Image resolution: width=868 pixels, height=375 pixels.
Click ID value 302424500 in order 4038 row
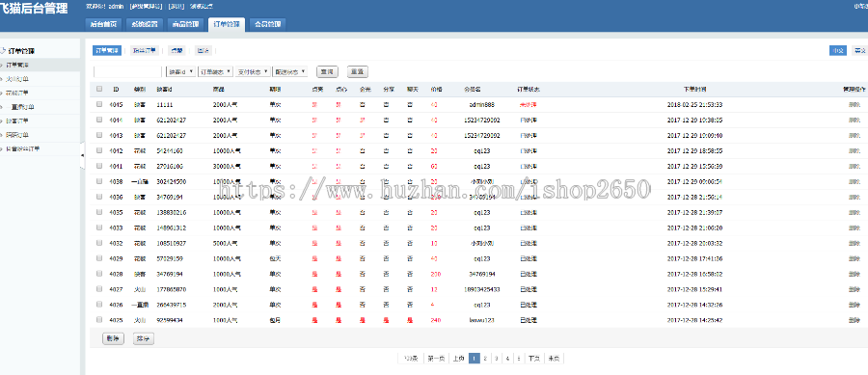coord(171,181)
